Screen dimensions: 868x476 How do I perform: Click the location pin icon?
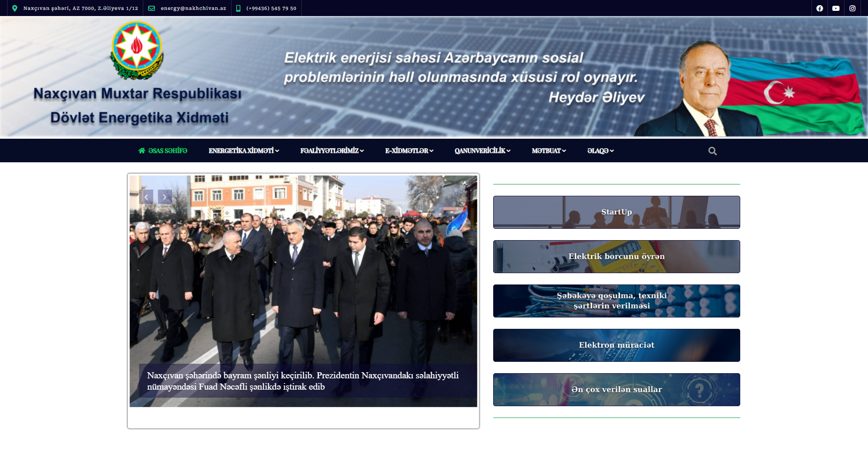click(x=15, y=8)
